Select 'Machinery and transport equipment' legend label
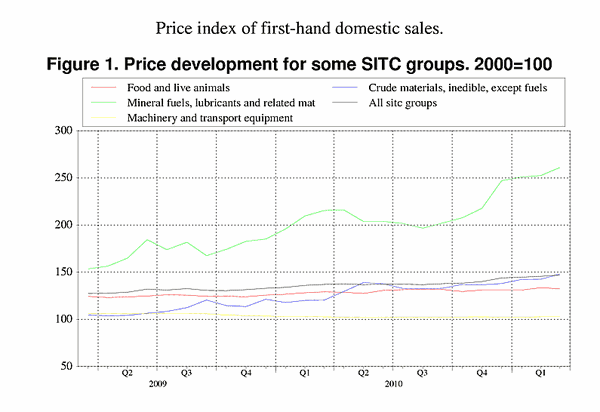The height and width of the screenshot is (412, 600). [x=210, y=118]
